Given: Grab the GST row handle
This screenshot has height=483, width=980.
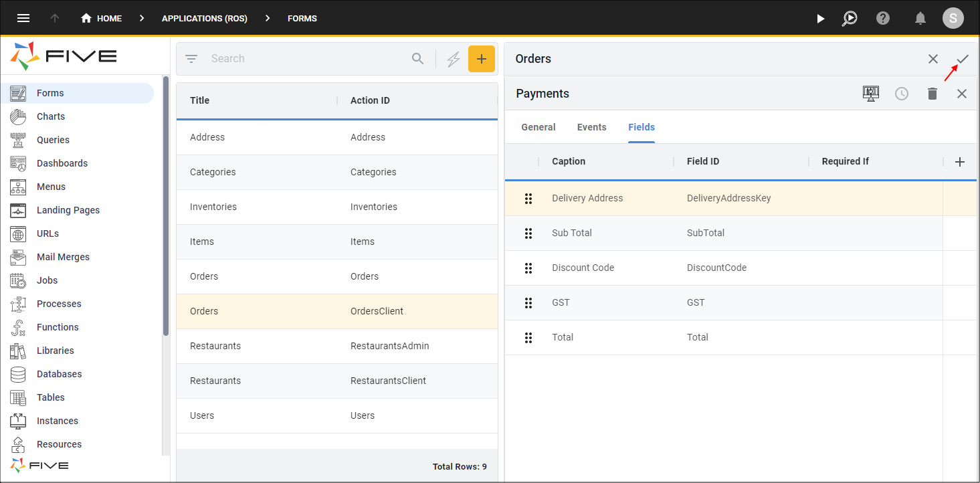Looking at the screenshot, I should 528,302.
